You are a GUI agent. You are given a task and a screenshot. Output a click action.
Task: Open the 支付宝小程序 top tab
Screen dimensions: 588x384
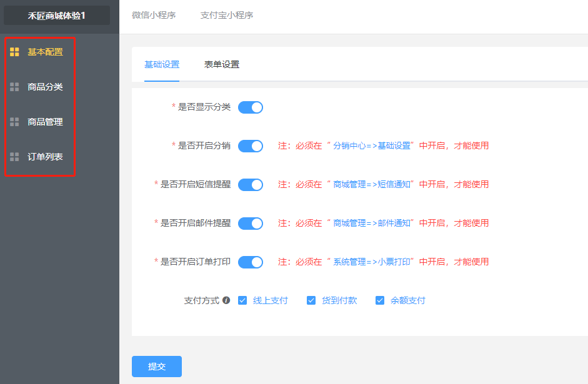227,15
